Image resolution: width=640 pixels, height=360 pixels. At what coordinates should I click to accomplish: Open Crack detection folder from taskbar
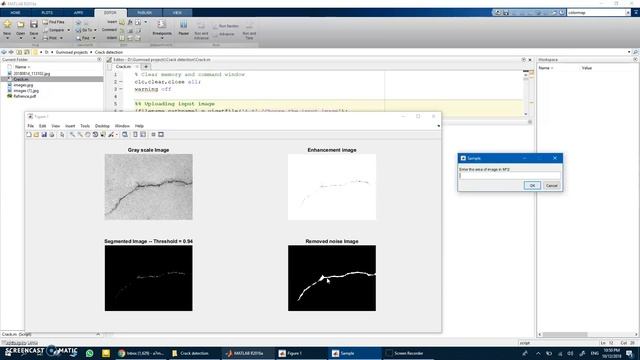195,353
